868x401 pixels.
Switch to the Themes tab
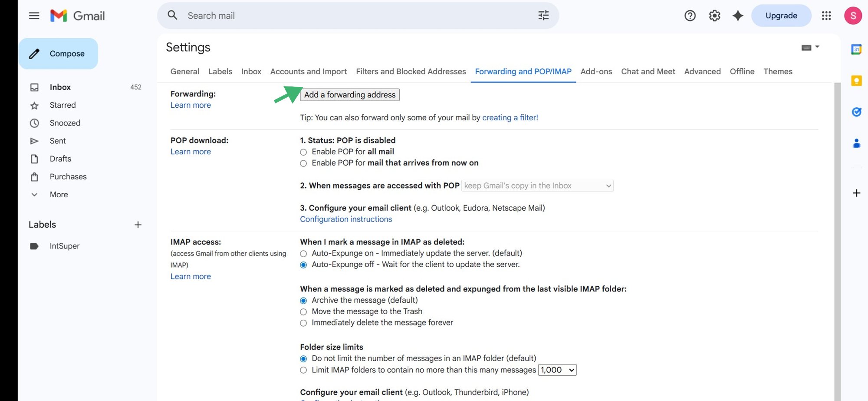pyautogui.click(x=778, y=71)
